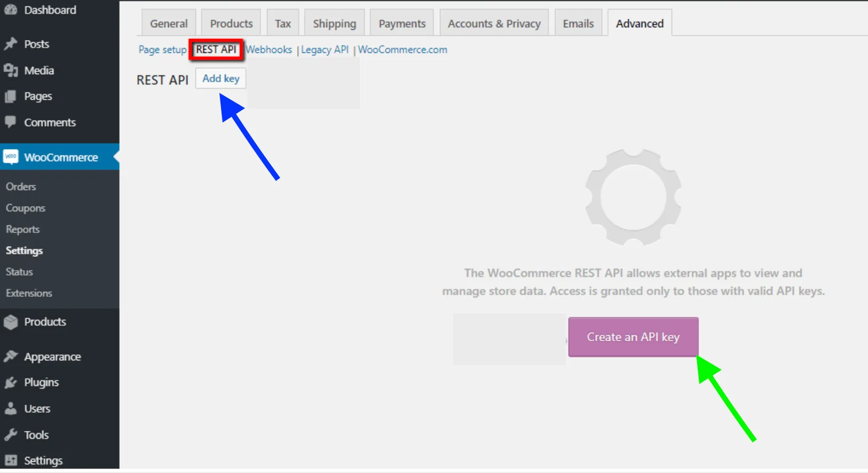The image size is (868, 473).
Task: Open the Plugins menu
Action: 41,382
